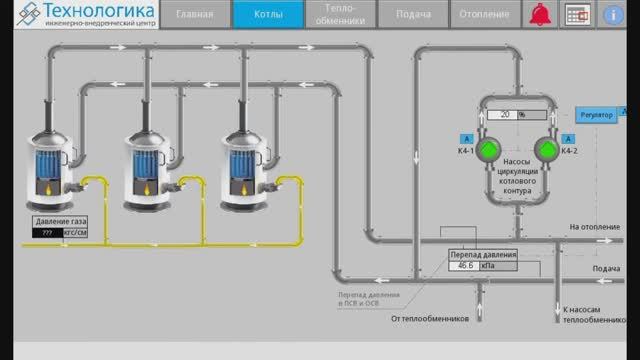Select the Котлы tab
Screen dimensions: 640x360
pyautogui.click(x=268, y=14)
